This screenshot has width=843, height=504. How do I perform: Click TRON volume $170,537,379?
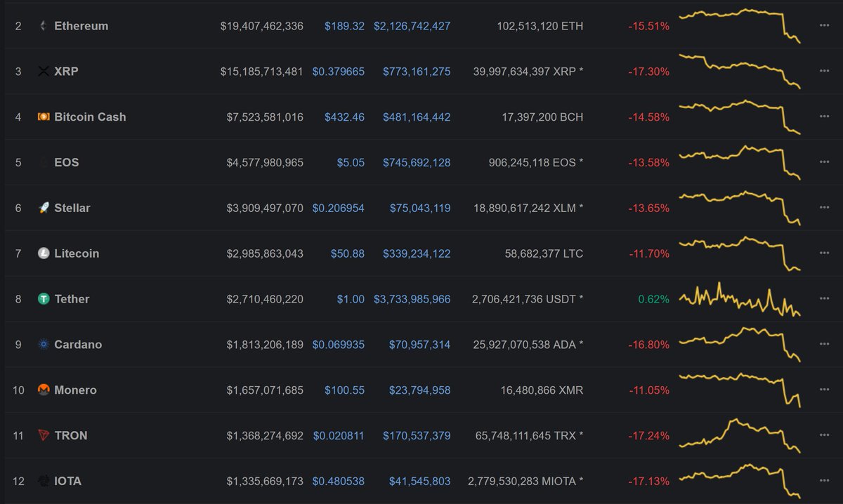click(417, 435)
